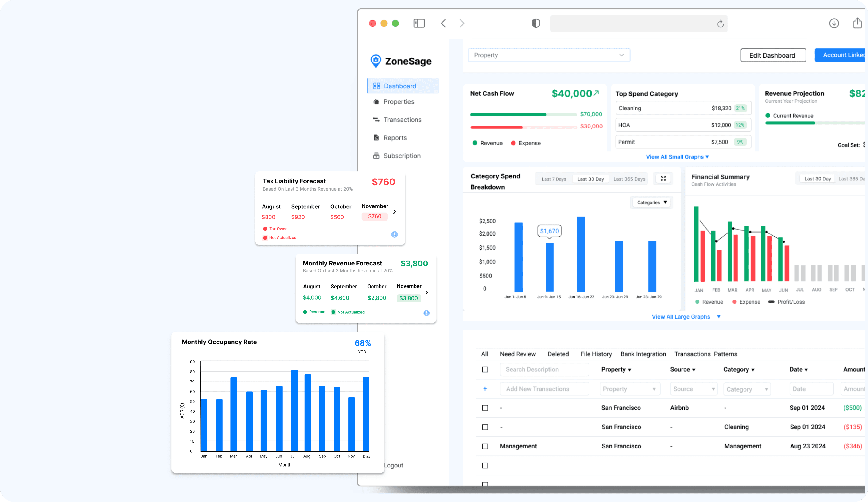Toggle the select-all checkbox in table header
The height and width of the screenshot is (502, 868).
[x=485, y=369]
